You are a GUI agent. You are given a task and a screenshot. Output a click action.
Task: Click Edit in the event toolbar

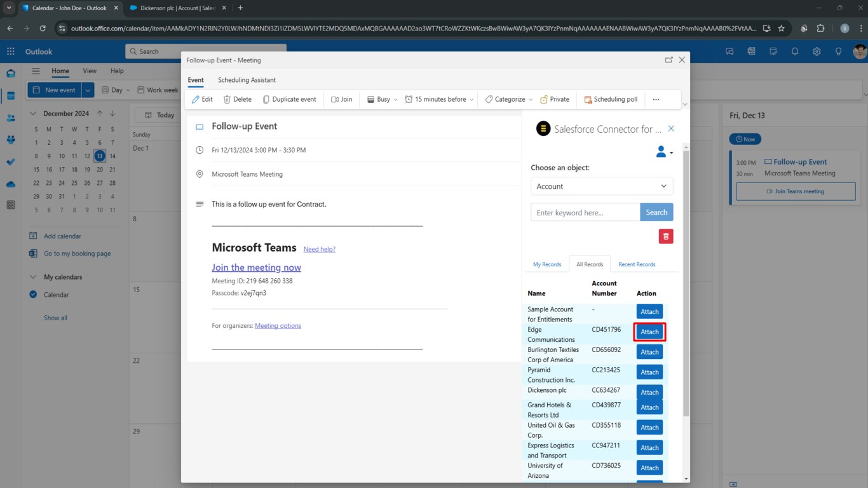(202, 99)
